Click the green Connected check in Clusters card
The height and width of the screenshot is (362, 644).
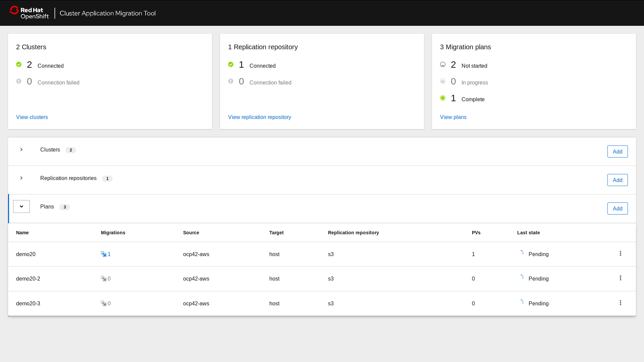(19, 64)
